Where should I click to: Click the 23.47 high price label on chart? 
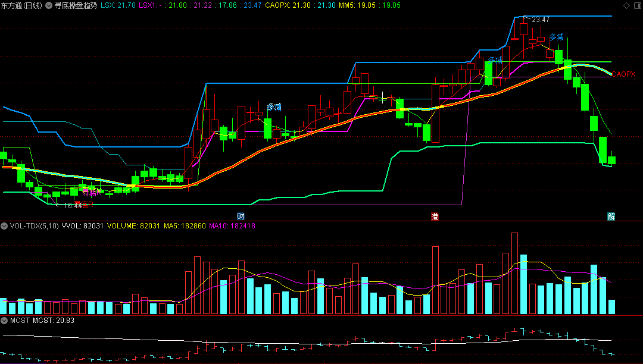click(541, 19)
